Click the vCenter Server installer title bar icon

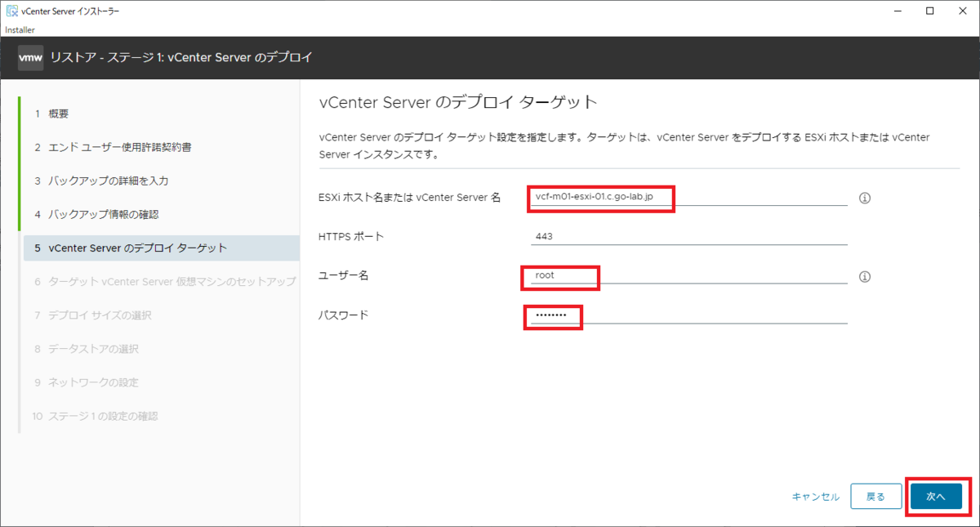point(12,11)
